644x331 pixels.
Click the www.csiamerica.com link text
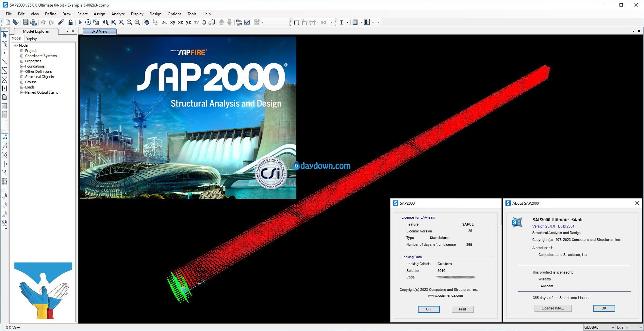tap(445, 295)
